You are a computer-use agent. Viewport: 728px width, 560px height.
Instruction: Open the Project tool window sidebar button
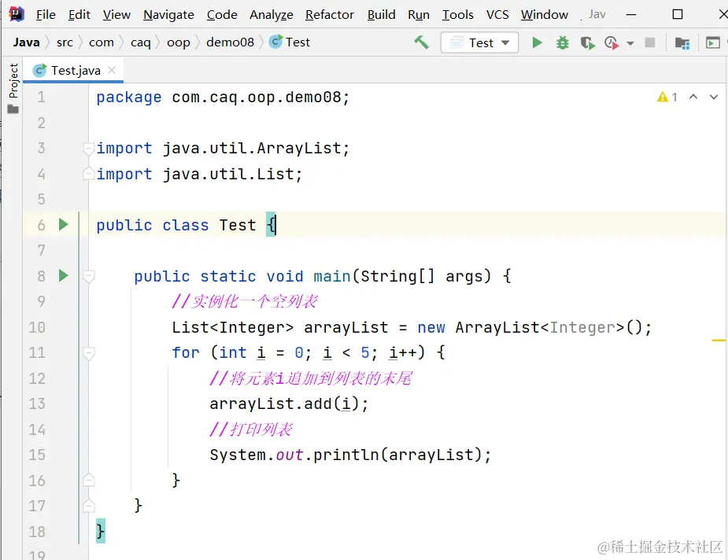click(x=13, y=87)
